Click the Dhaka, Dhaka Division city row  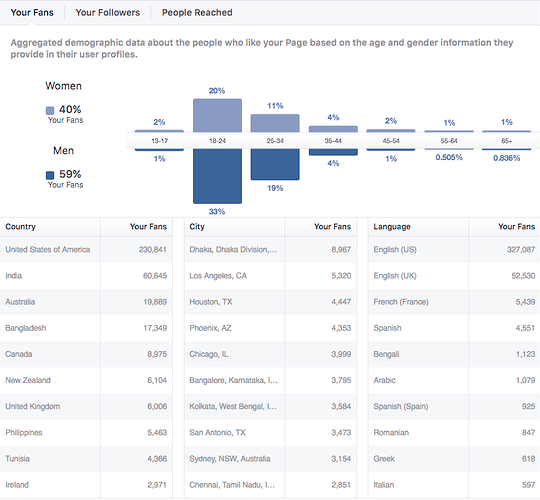click(270, 250)
